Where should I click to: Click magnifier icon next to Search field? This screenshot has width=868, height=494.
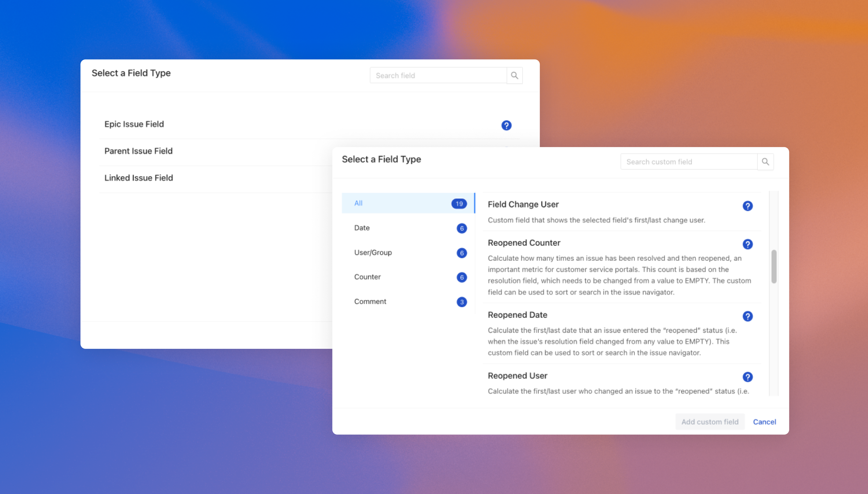pos(514,75)
